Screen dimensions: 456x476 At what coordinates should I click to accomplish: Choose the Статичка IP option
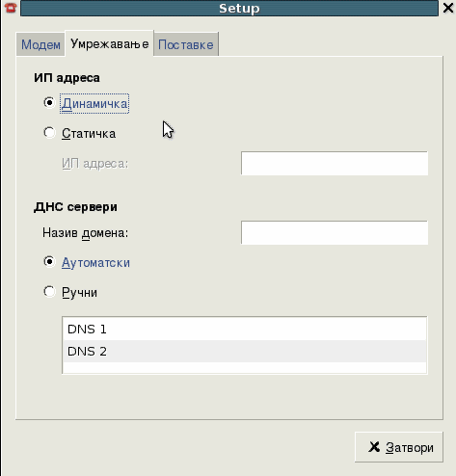[x=49, y=133]
